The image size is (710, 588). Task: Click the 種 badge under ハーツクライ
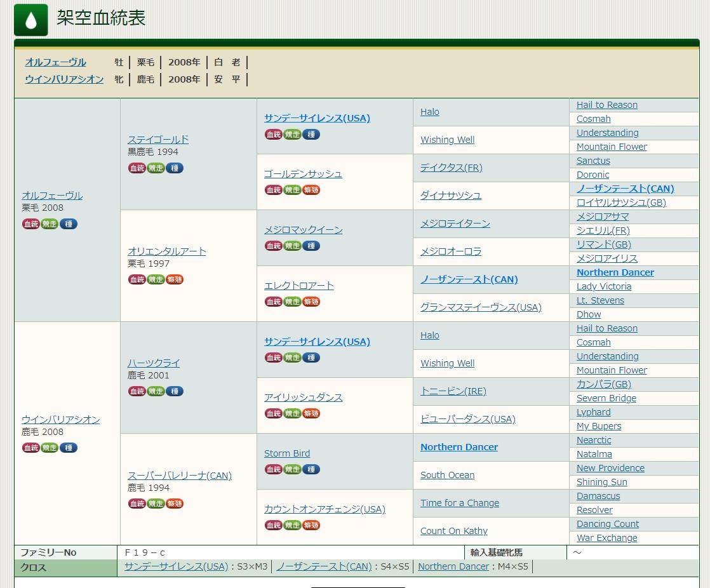175,392
